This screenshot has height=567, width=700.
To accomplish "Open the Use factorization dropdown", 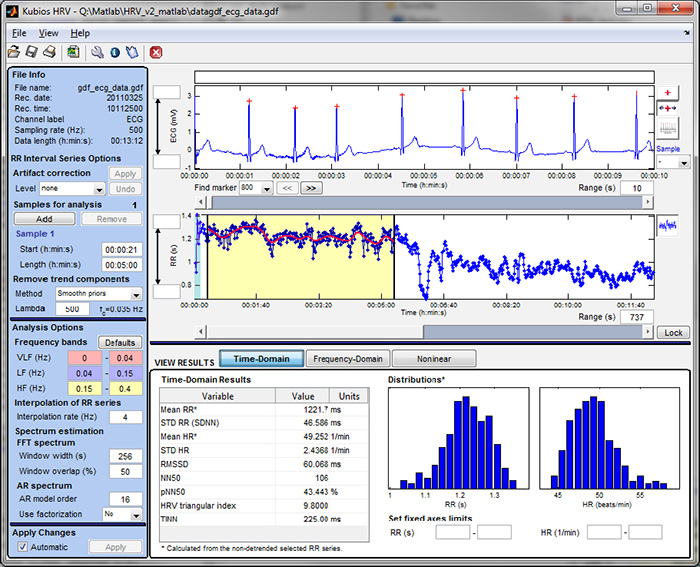I will point(121,513).
